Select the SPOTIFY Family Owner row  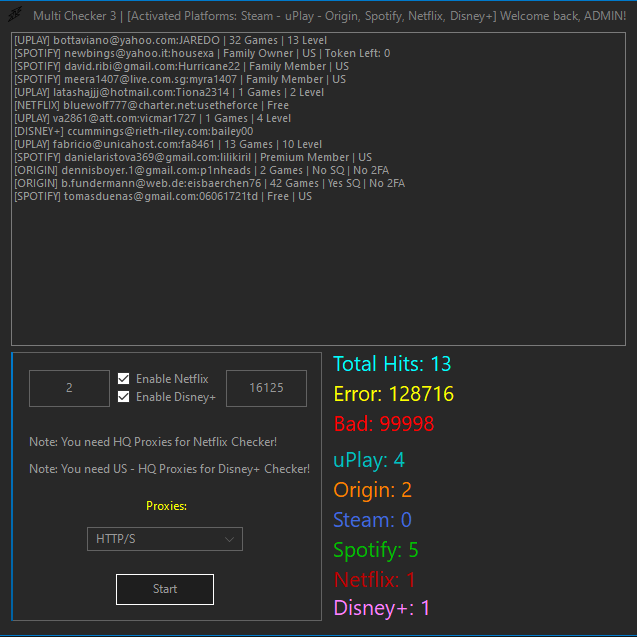tap(202, 53)
